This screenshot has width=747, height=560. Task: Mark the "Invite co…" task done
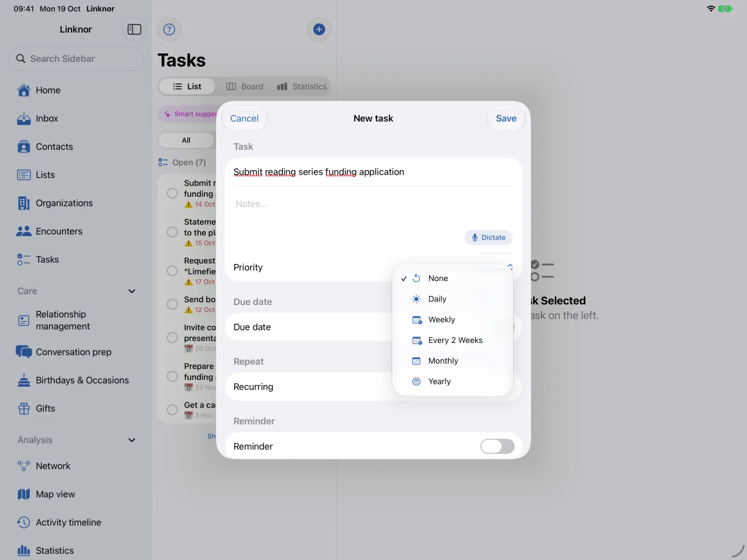(172, 338)
